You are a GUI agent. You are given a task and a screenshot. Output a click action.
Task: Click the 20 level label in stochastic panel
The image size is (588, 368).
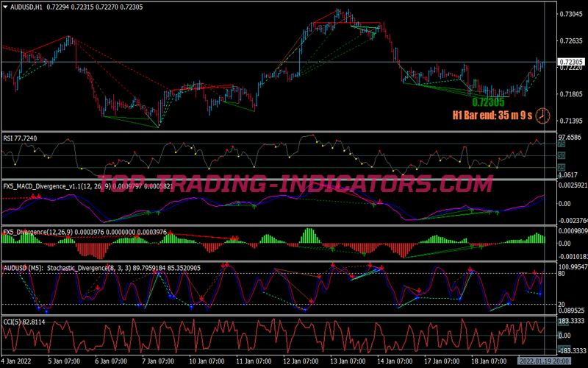tap(562, 305)
